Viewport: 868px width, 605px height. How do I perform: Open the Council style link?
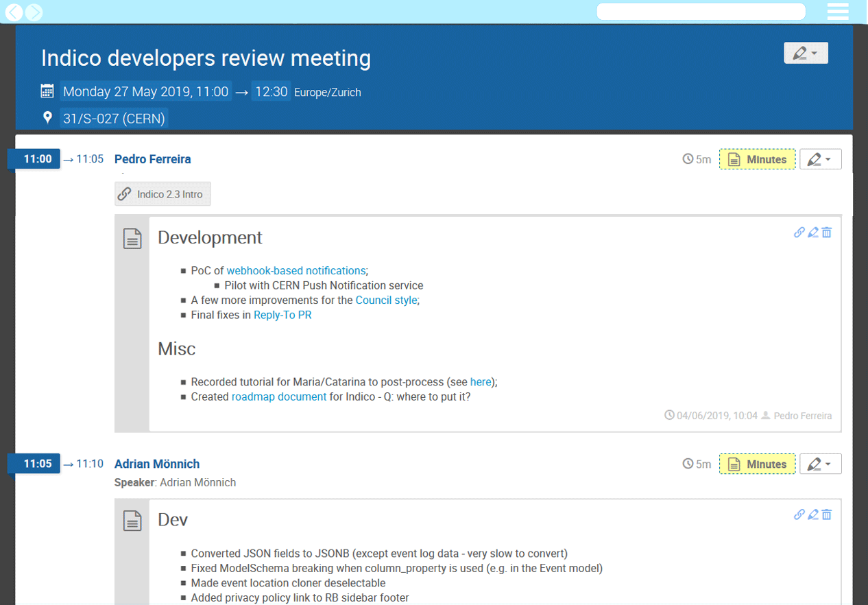[x=386, y=300]
